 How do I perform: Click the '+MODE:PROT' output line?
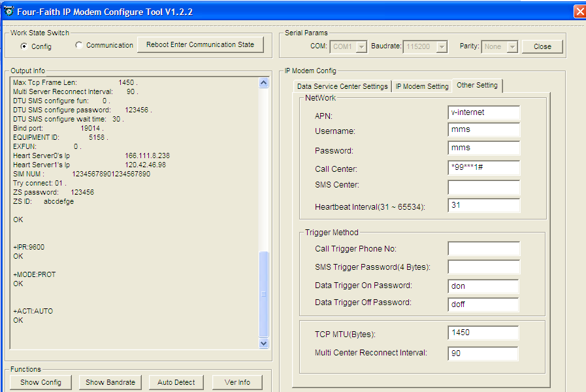pos(35,274)
